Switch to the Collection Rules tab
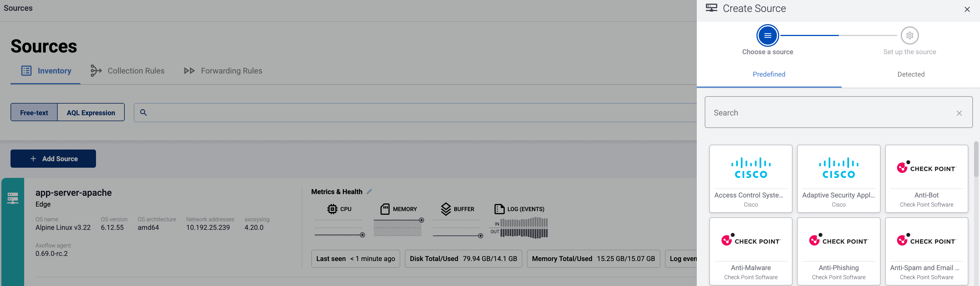980x286 pixels. point(128,71)
